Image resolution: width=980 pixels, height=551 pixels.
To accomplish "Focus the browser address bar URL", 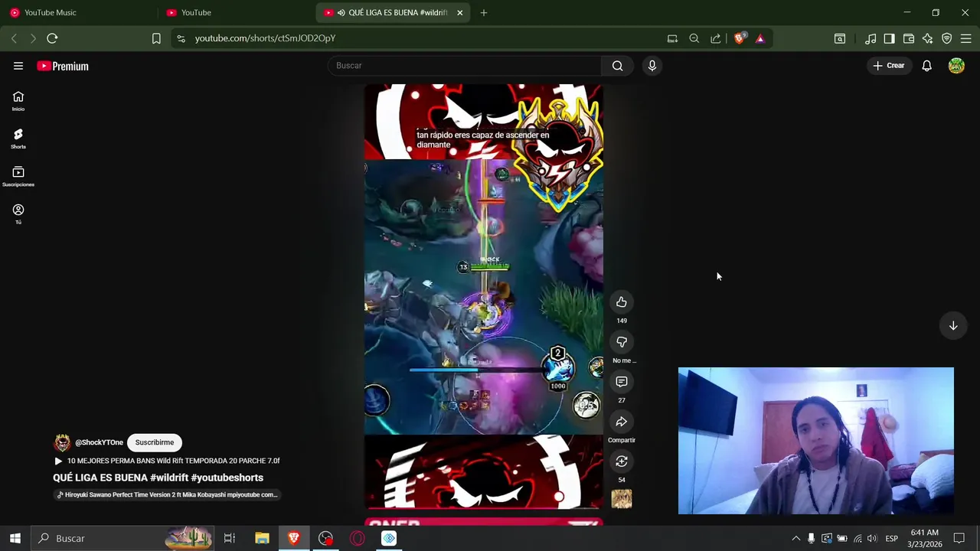I will (265, 38).
